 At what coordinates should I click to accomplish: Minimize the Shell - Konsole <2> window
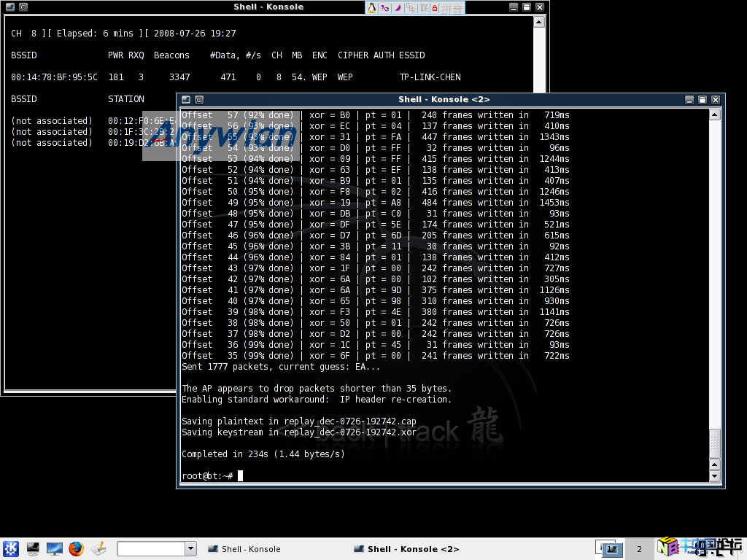(x=689, y=99)
